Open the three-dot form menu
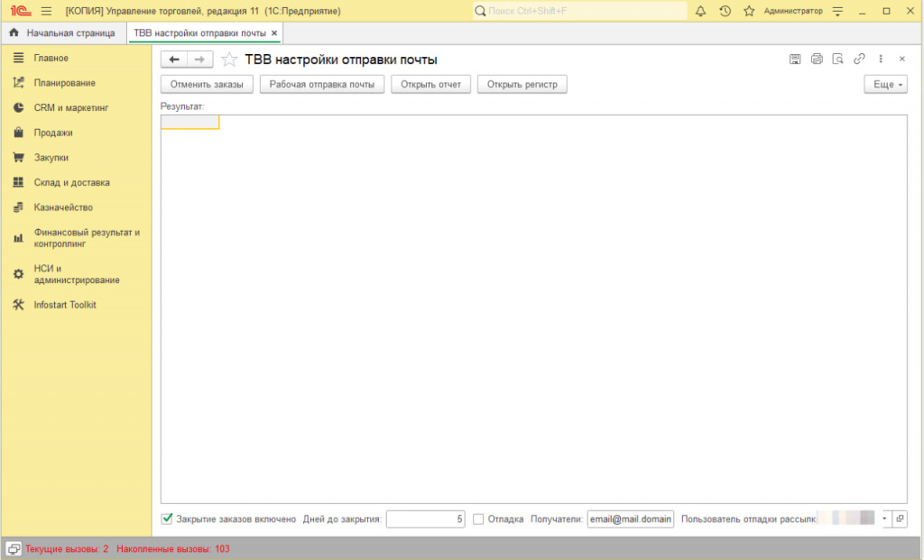924x560 pixels. click(881, 59)
